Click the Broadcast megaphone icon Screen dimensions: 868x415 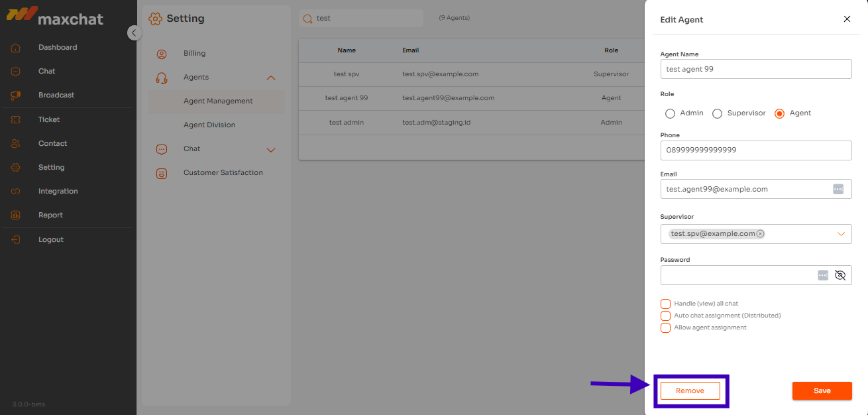pyautogui.click(x=16, y=95)
